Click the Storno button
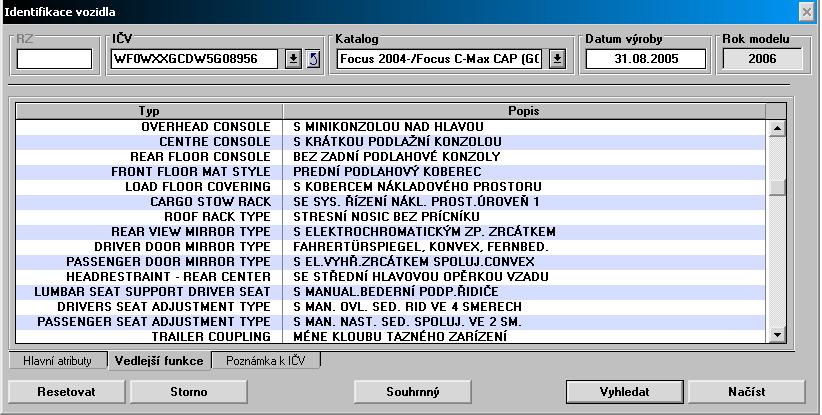Screen dimensions: 822x415 tap(188, 391)
